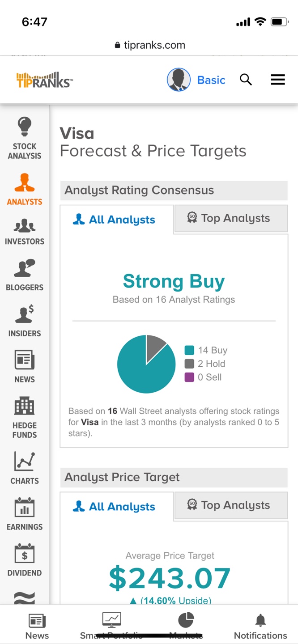
Task: Click the teal Buy legend swatch
Action: (x=189, y=351)
